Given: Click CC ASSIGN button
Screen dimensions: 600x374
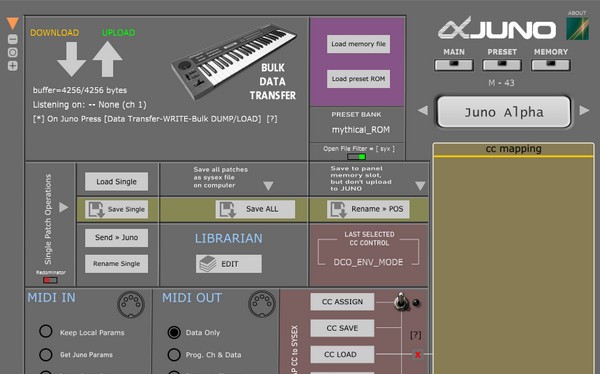Looking at the screenshot, I should (x=342, y=302).
